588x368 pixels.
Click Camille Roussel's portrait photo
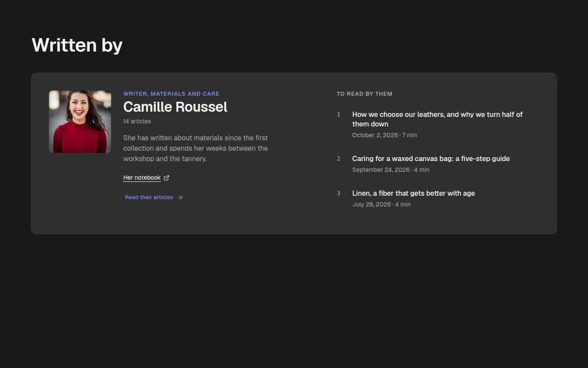pos(80,122)
